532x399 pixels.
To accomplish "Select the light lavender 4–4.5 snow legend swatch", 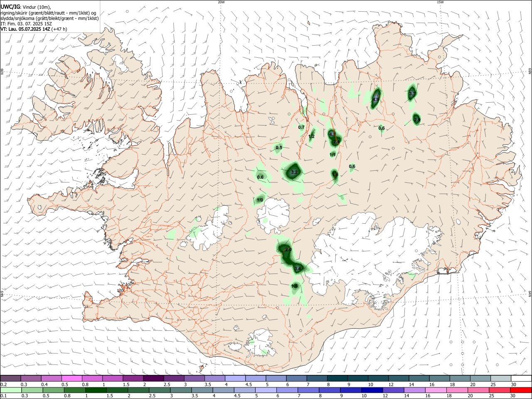I will (x=234, y=379).
